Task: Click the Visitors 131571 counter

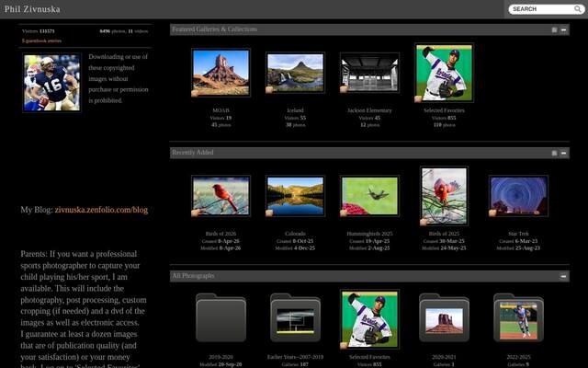Action: pyautogui.click(x=39, y=31)
